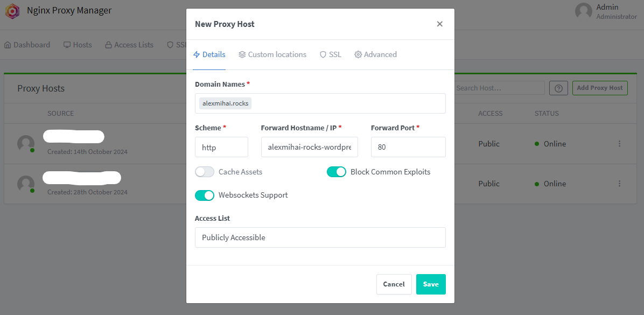644x315 pixels.
Task: Click the Access Lists padlock icon
Action: 108,45
